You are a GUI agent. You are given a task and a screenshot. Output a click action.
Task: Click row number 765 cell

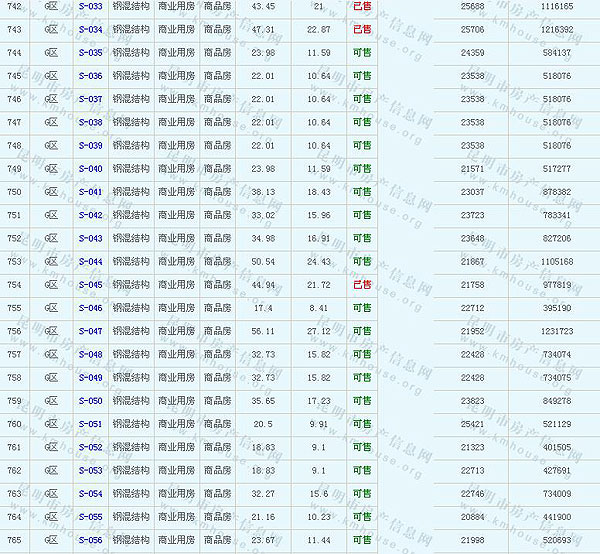click(14, 540)
